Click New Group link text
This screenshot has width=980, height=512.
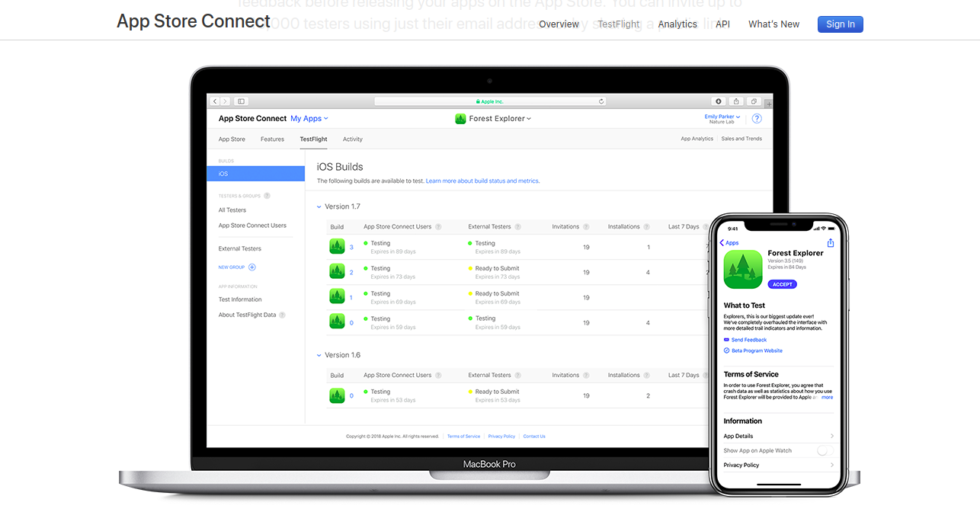click(x=232, y=267)
